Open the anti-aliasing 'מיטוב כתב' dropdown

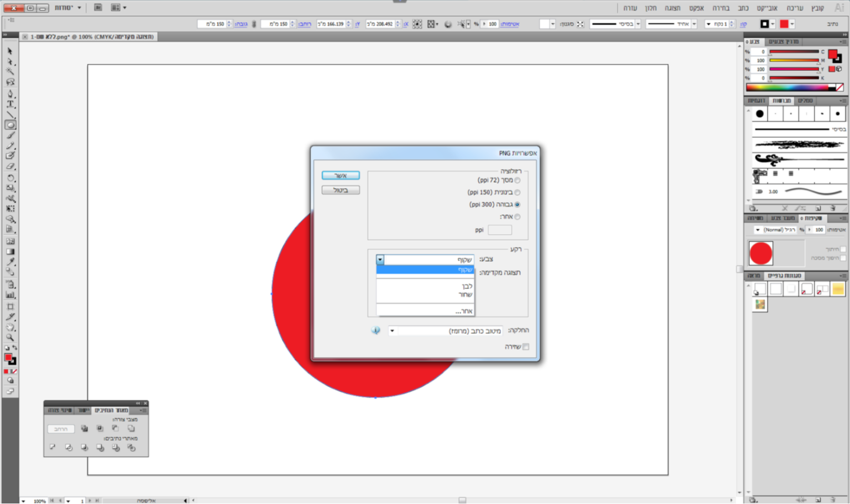(x=445, y=331)
